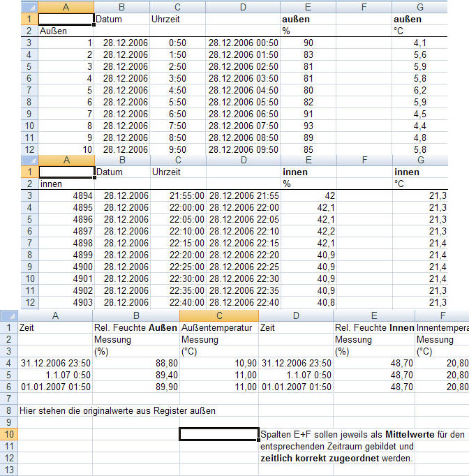469x476 pixels.
Task: Click the 'Außentemperatur' header cell
Action: pyautogui.click(x=219, y=327)
